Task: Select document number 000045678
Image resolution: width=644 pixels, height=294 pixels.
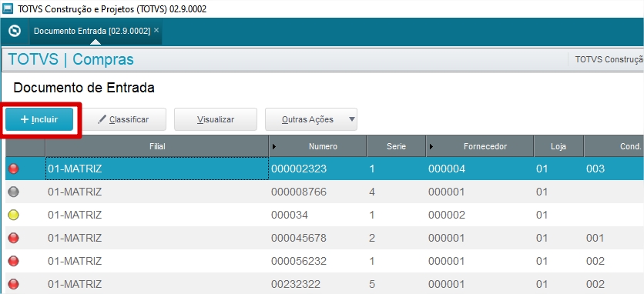Action: pos(299,238)
